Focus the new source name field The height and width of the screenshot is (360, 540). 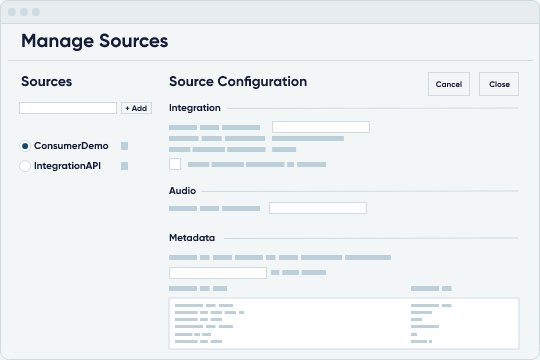point(68,108)
